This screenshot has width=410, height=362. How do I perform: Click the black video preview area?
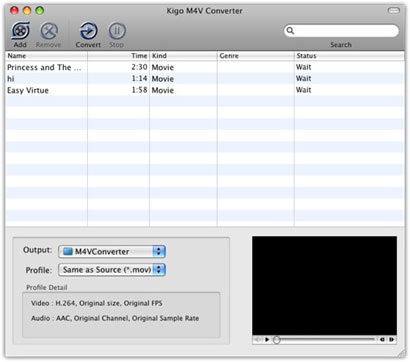[324, 285]
